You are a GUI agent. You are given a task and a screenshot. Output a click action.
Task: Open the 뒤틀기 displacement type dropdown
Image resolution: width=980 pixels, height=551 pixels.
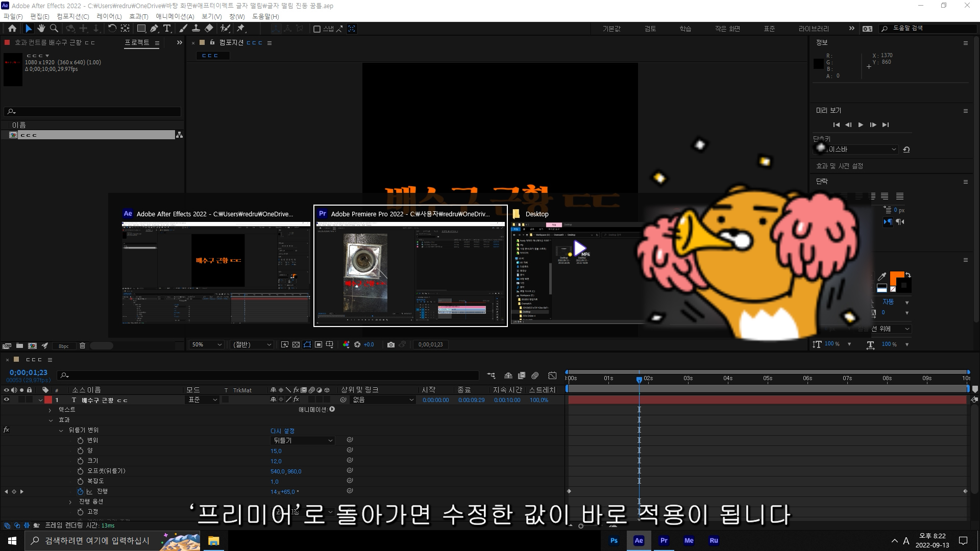tap(302, 441)
